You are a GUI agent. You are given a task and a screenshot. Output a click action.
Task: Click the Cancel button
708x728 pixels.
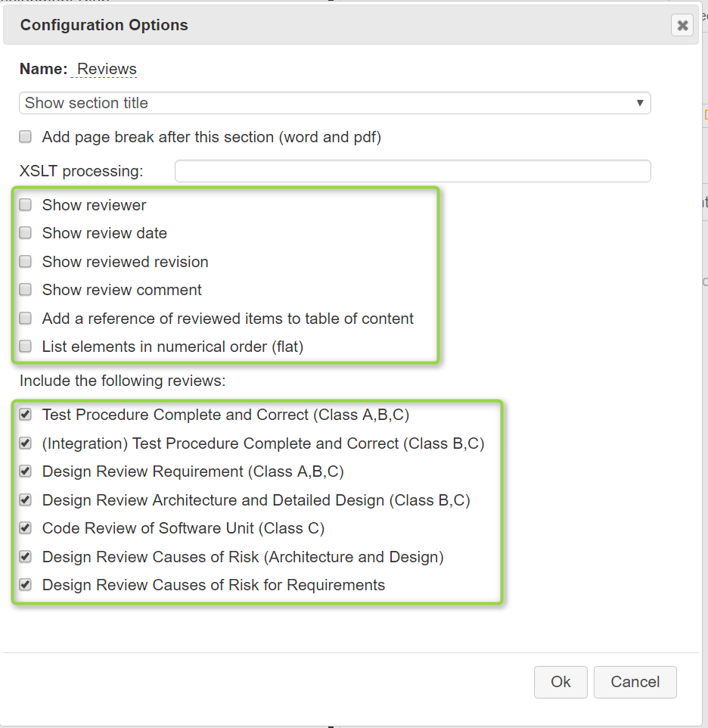pos(635,682)
